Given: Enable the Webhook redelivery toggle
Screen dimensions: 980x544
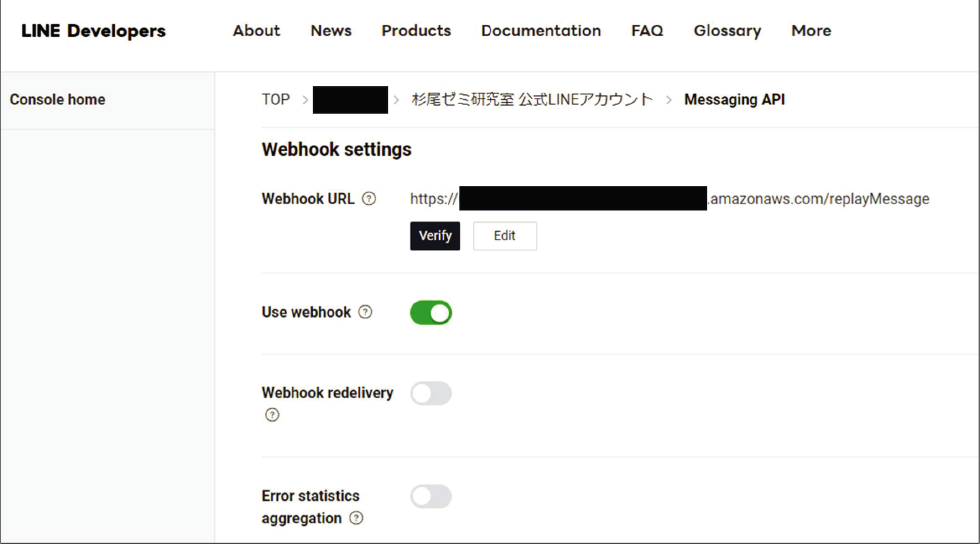Looking at the screenshot, I should click(x=431, y=393).
